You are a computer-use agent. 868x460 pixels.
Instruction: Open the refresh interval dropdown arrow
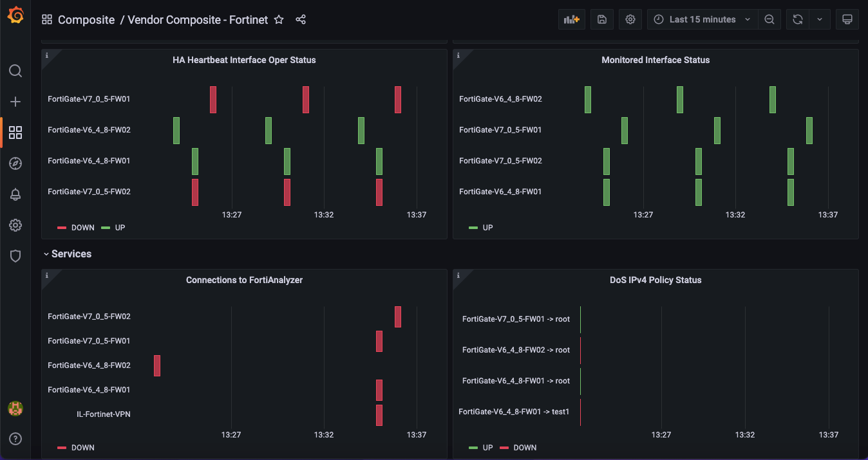820,19
